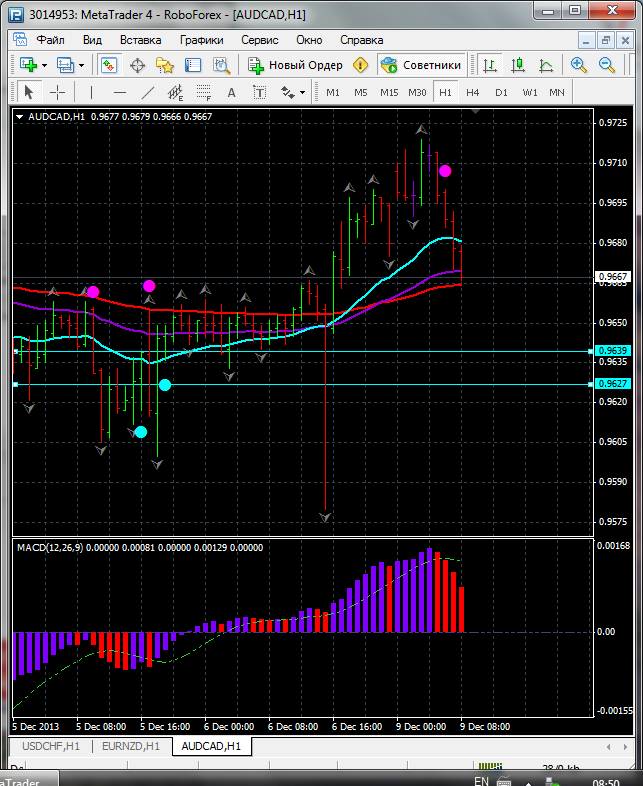Viewport: 643px width, 786px height.
Task: Toggle the Советники auto-trading button
Action: coord(421,65)
